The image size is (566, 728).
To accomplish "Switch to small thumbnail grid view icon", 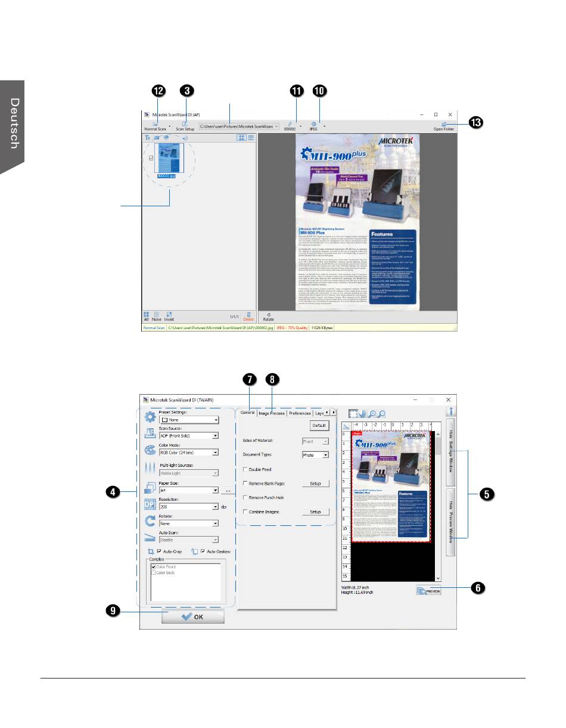I will [251, 137].
